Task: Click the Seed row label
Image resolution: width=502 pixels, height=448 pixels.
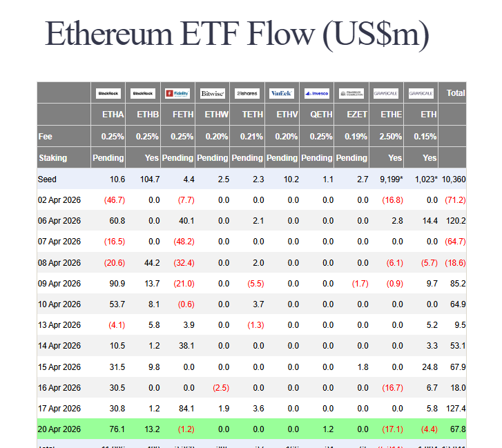Action: [48, 179]
